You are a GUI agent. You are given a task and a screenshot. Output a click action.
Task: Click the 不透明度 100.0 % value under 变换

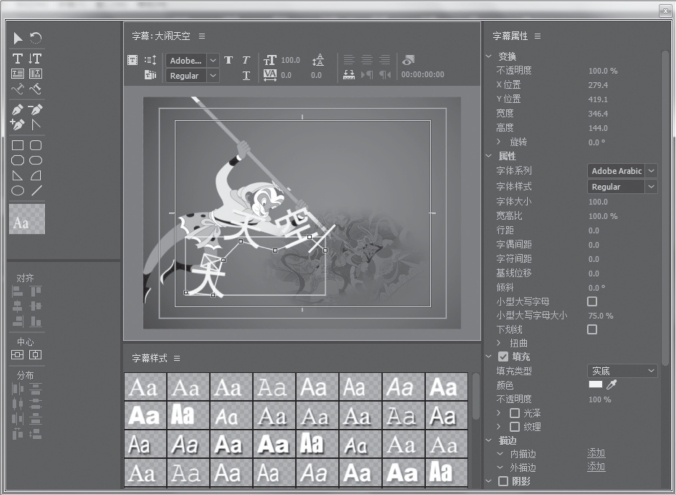click(603, 71)
